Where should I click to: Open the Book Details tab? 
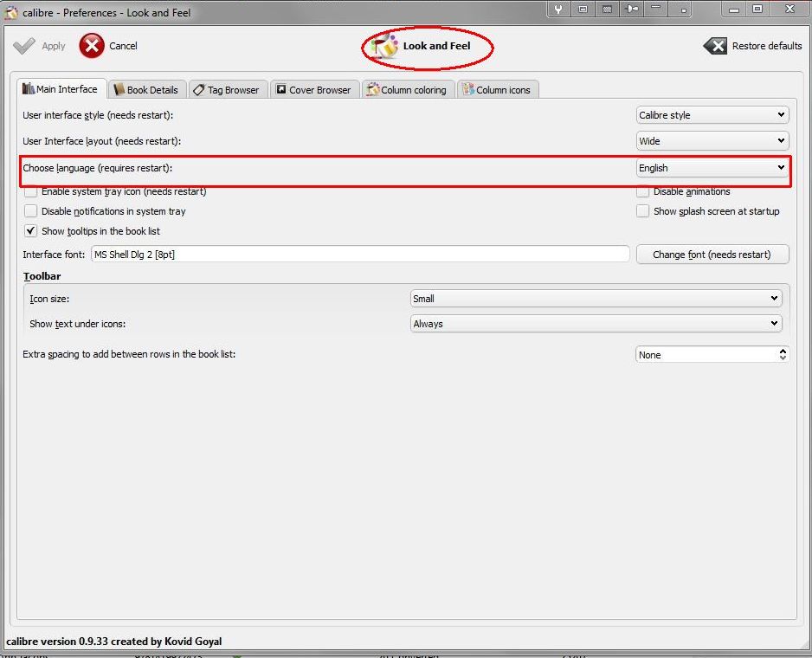[146, 90]
